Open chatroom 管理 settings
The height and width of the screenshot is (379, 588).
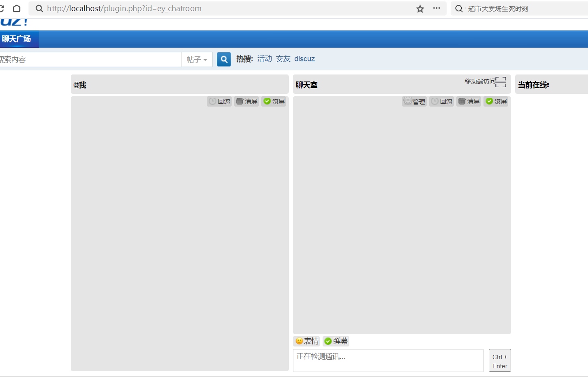coord(414,101)
